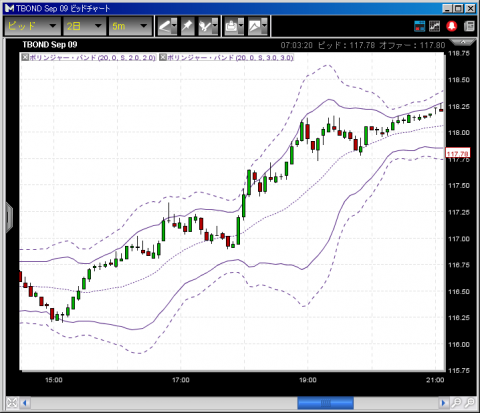
Task: Click the 118.25 price axis label
Action: click(459, 107)
